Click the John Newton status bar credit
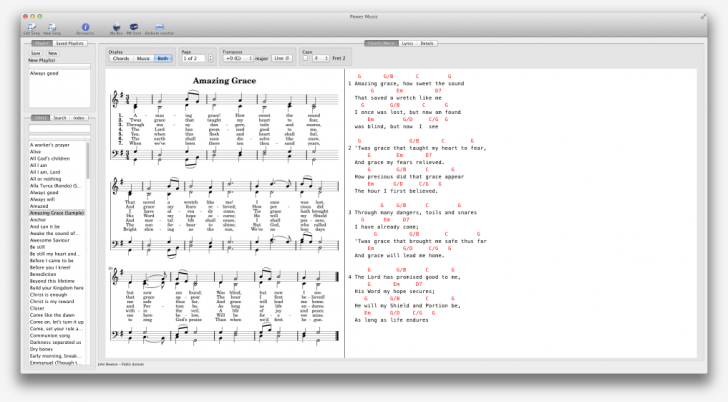The image size is (728, 402). point(121,364)
